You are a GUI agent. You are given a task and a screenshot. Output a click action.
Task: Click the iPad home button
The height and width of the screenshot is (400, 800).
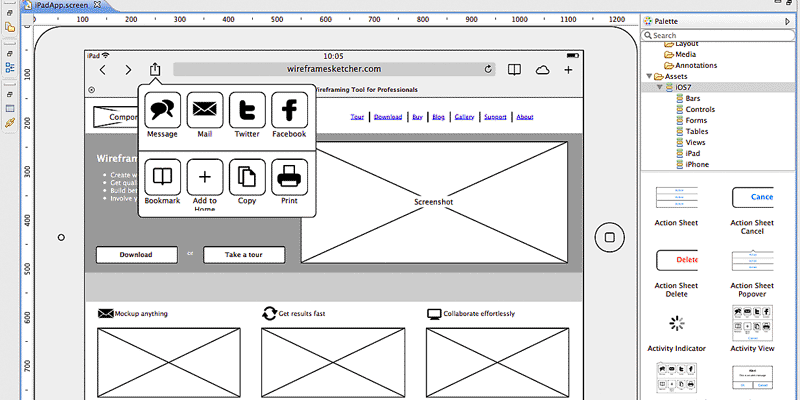tap(609, 237)
